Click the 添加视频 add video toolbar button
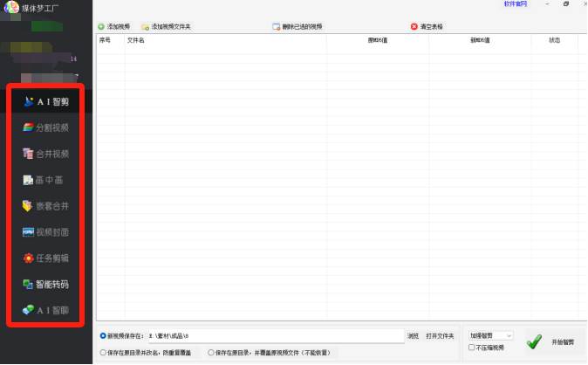Image resolution: width=588 pixels, height=365 pixels. tap(114, 27)
